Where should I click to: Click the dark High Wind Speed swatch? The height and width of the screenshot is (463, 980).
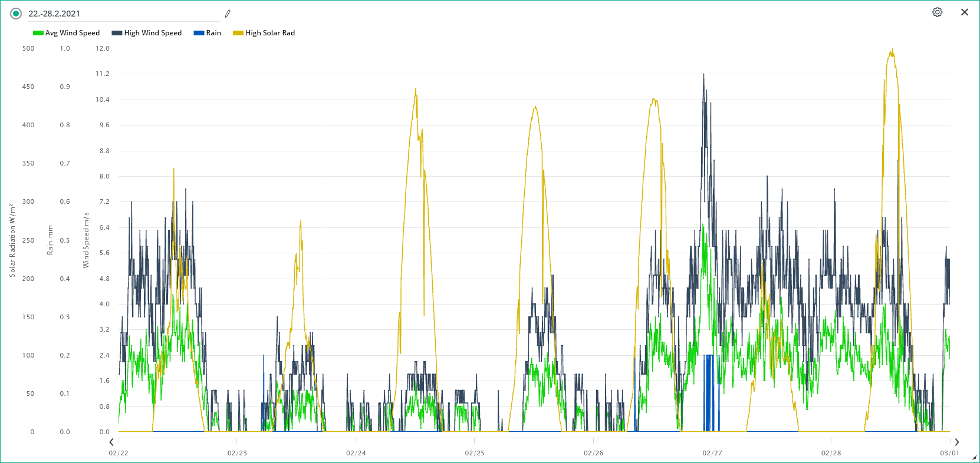117,33
